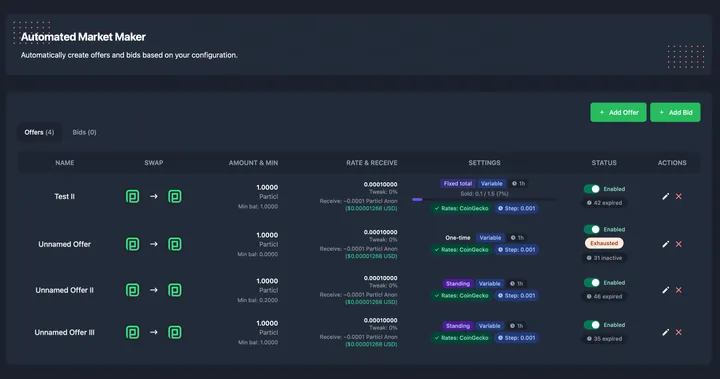Click the SWAP column header
This screenshot has width=720, height=379.
[x=154, y=163]
